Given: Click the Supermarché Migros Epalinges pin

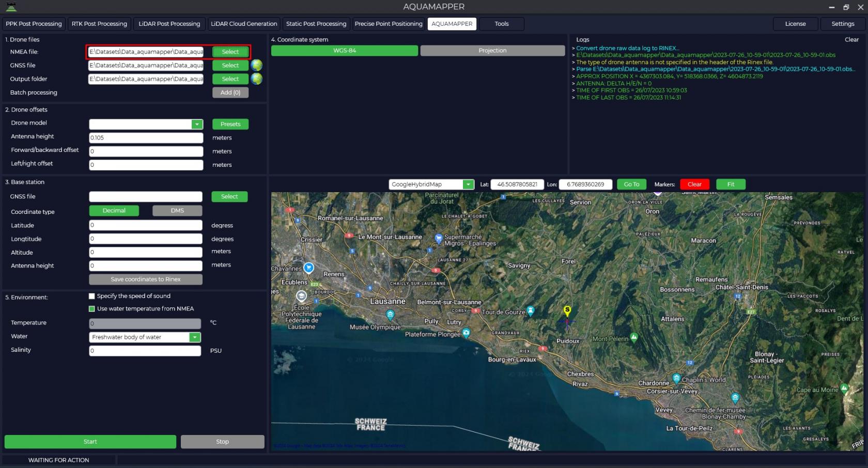Looking at the screenshot, I should coord(439,238).
